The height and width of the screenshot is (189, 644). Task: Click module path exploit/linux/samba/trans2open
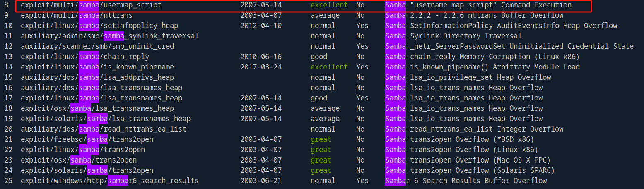(x=83, y=150)
